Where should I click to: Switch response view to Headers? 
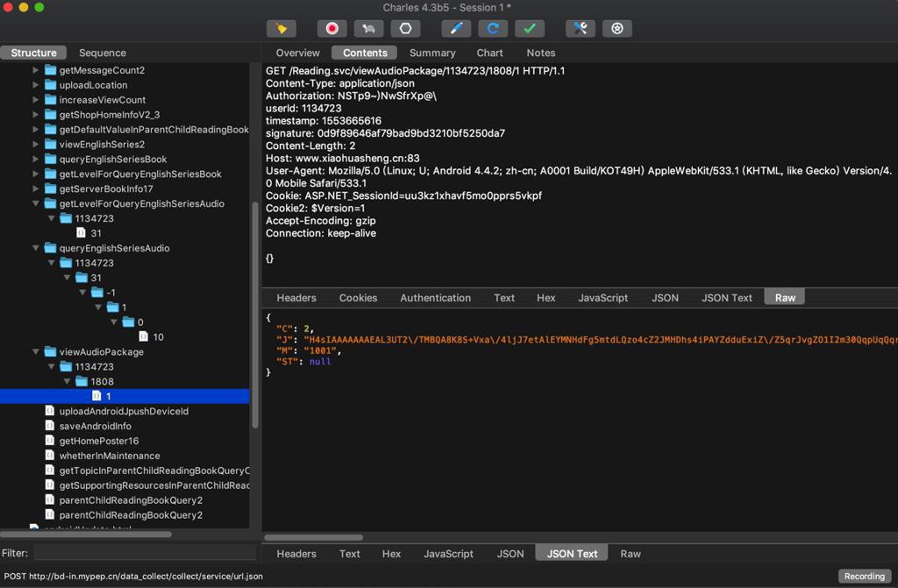pyautogui.click(x=296, y=554)
